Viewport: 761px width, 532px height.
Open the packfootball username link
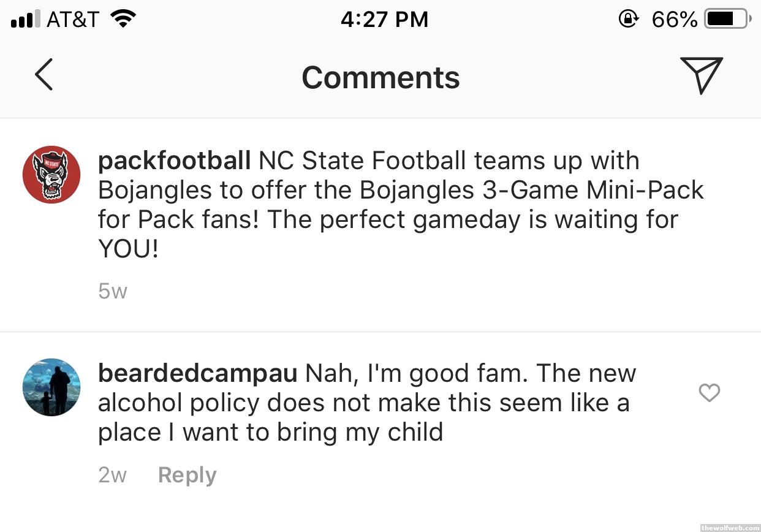(x=174, y=161)
